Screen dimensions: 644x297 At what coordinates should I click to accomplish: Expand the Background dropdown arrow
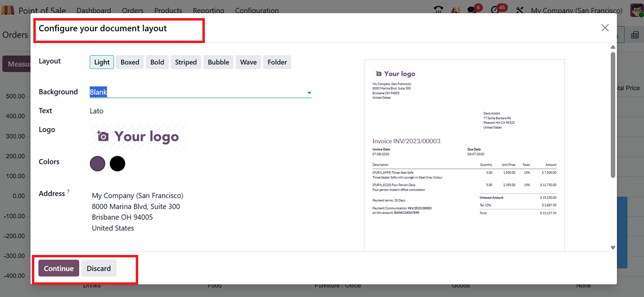click(x=309, y=92)
